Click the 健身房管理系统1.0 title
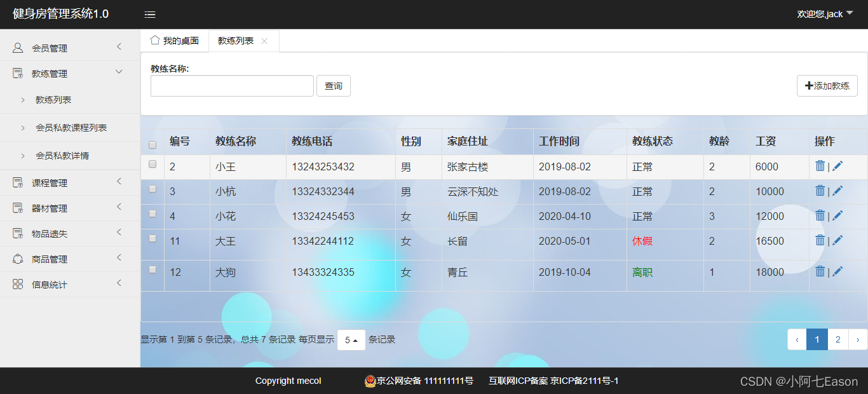The height and width of the screenshot is (394, 868). pyautogui.click(x=60, y=14)
